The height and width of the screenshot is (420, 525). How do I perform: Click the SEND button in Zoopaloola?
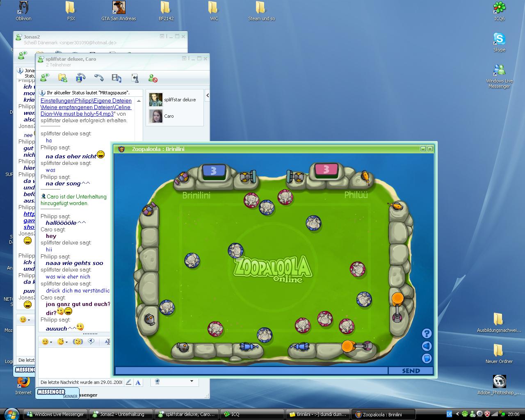point(411,371)
